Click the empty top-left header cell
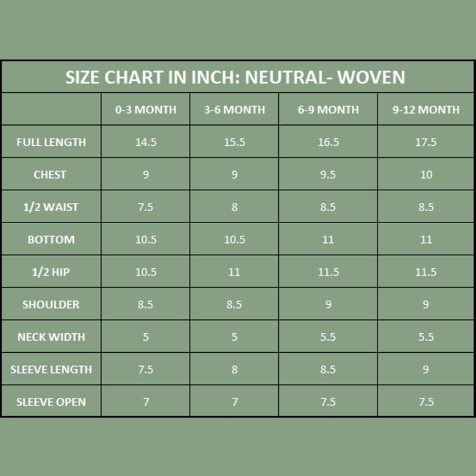This screenshot has height=476, width=476. [x=51, y=109]
